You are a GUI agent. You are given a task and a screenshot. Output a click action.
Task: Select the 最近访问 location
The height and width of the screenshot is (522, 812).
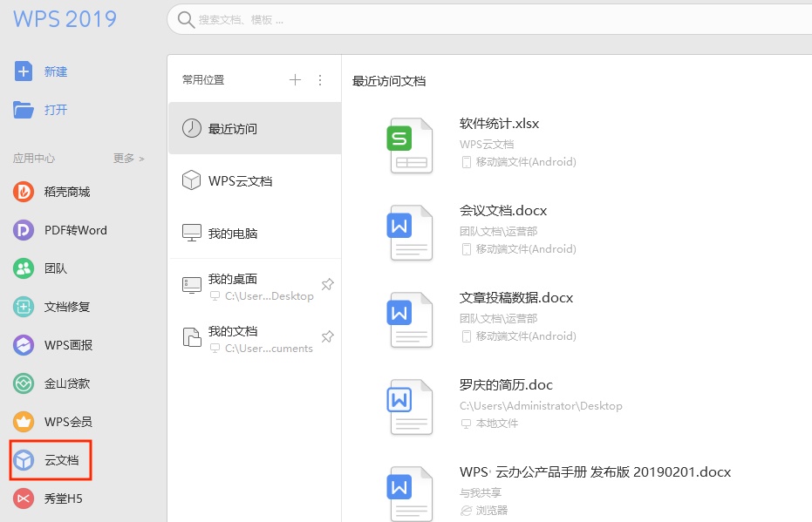[255, 128]
